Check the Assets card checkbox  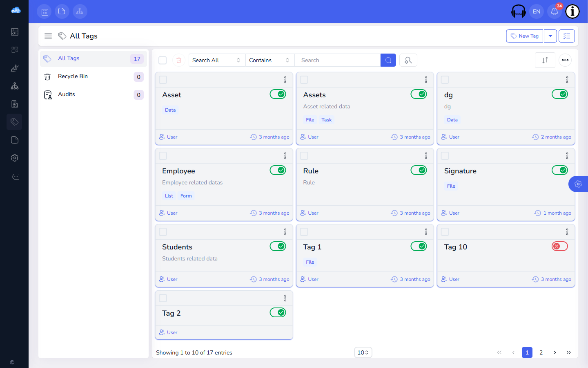304,80
